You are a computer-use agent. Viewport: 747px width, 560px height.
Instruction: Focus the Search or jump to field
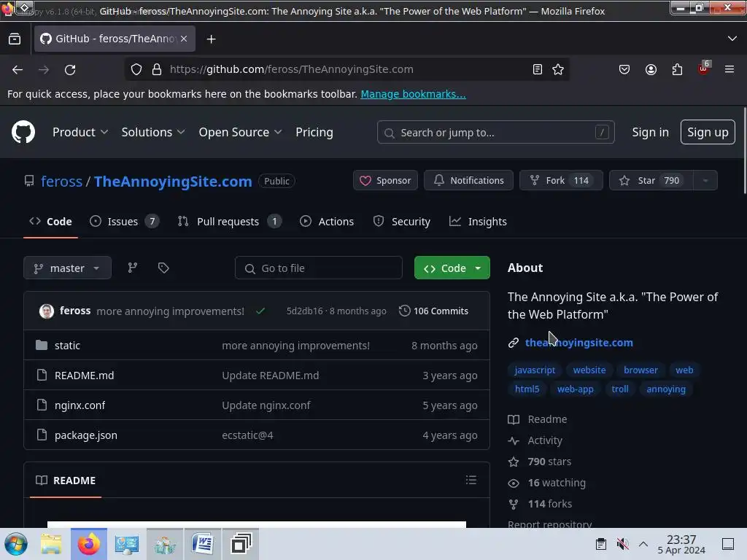[x=495, y=133]
